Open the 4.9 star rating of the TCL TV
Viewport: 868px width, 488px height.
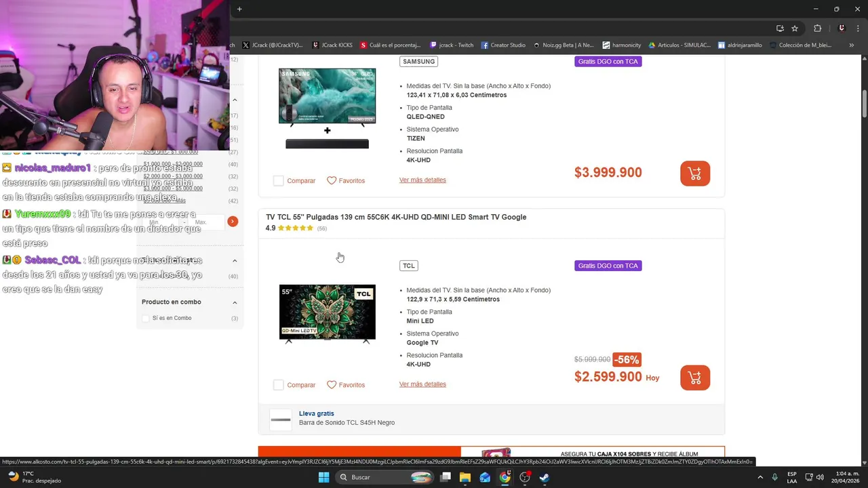pyautogui.click(x=296, y=228)
